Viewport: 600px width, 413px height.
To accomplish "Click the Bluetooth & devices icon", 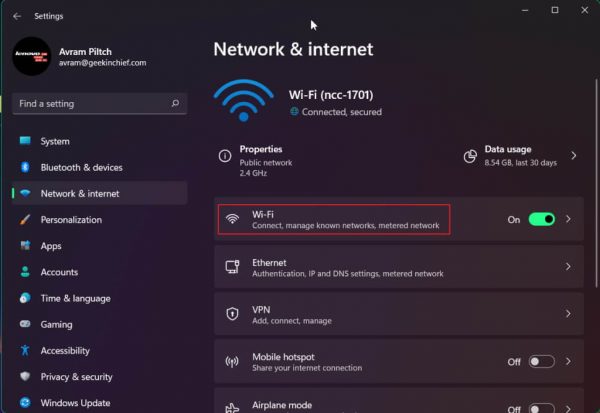I will click(25, 167).
